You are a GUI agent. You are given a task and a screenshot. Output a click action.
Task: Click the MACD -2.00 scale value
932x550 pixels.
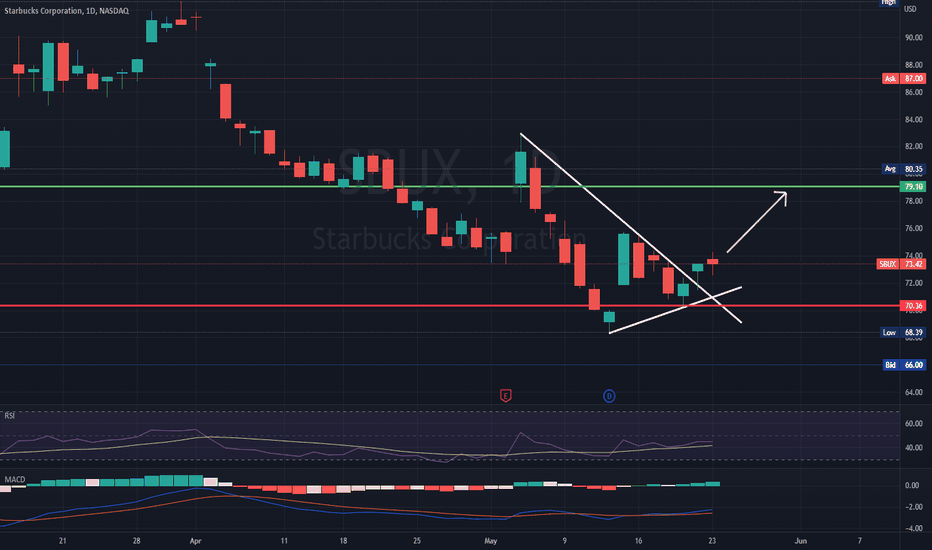[x=912, y=507]
